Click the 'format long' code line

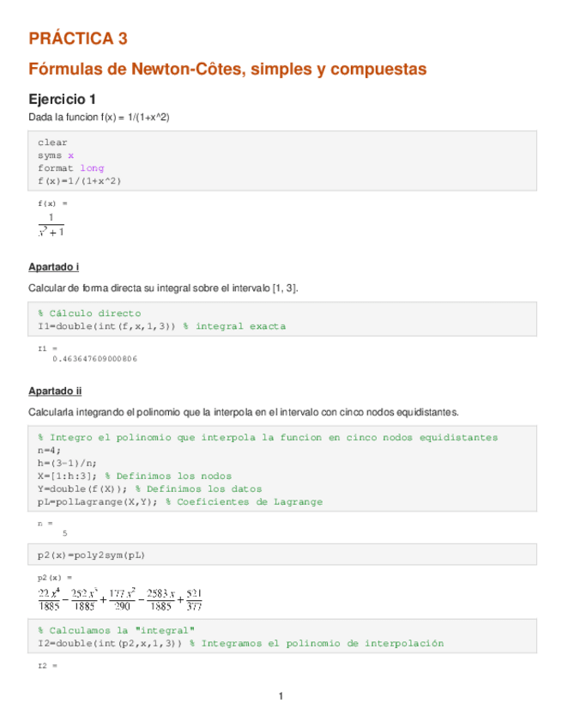(x=70, y=168)
